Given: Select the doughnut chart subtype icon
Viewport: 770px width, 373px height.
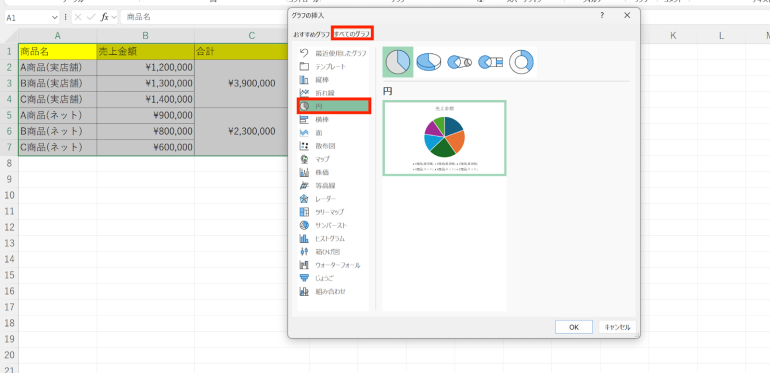Looking at the screenshot, I should pos(521,62).
